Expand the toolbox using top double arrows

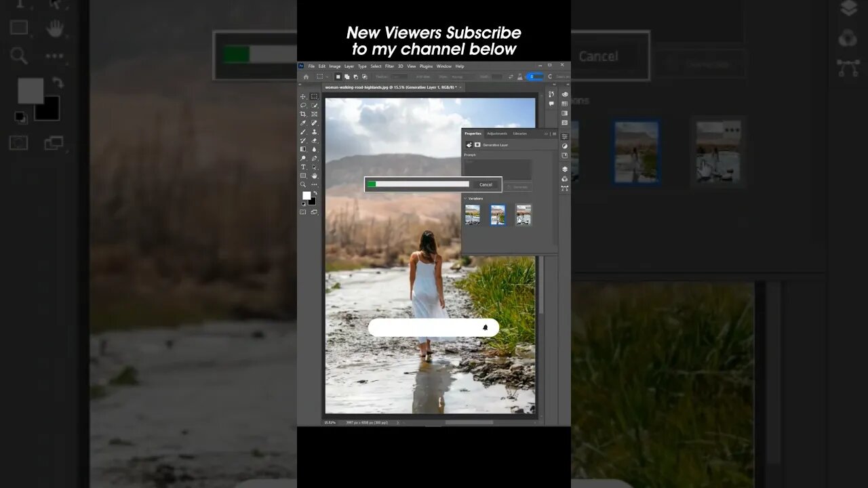tap(300, 85)
